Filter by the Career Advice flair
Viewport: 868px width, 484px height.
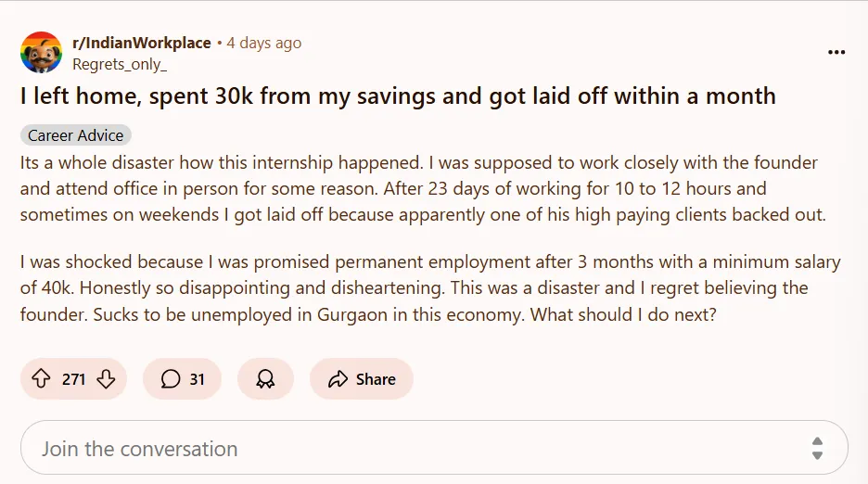[x=76, y=135]
